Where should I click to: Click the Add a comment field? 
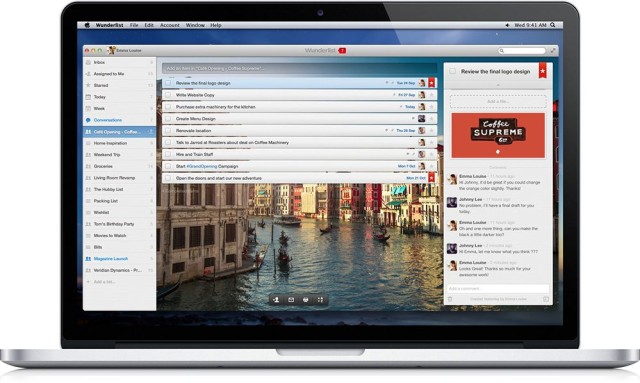click(498, 289)
